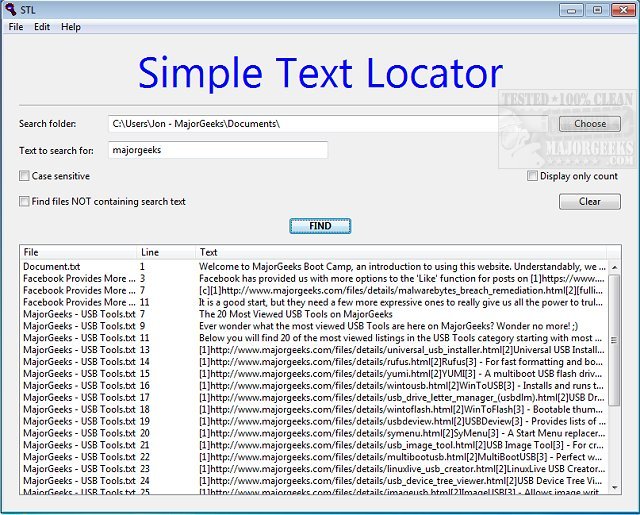
Task: Focus the Text to search for field
Action: (x=218, y=150)
